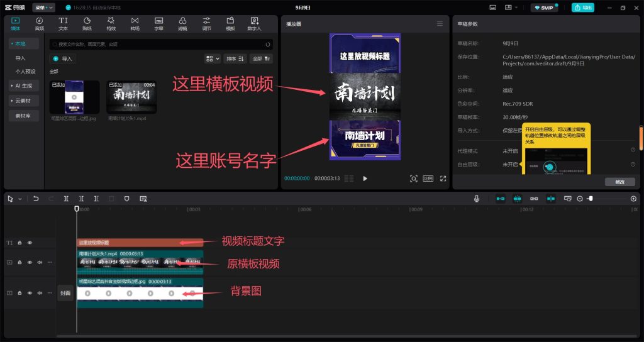Open the player hamburger menu
644x342 pixels.
point(440,24)
